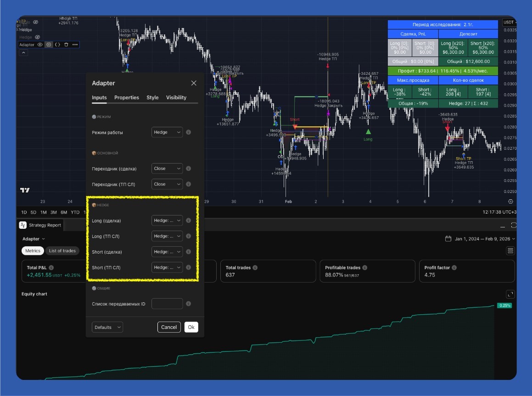Click the red Short signal arrow on chart
The image size is (532, 396).
(x=295, y=127)
